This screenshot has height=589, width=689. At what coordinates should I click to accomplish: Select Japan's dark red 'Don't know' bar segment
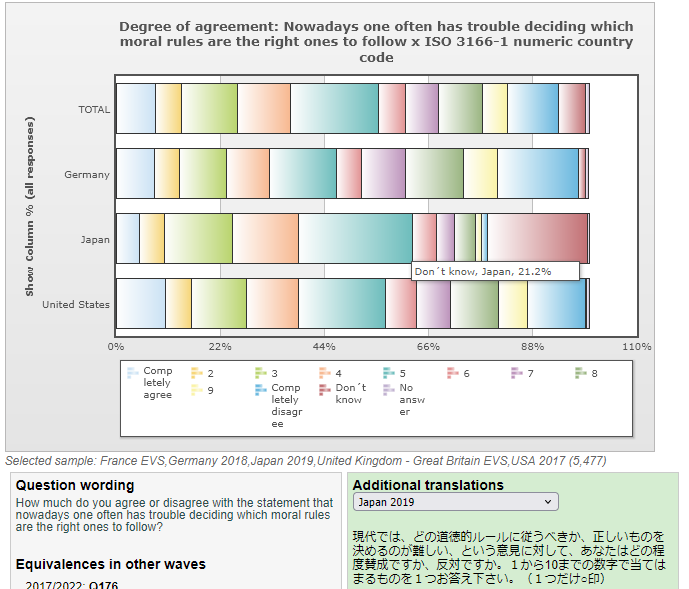coord(537,238)
